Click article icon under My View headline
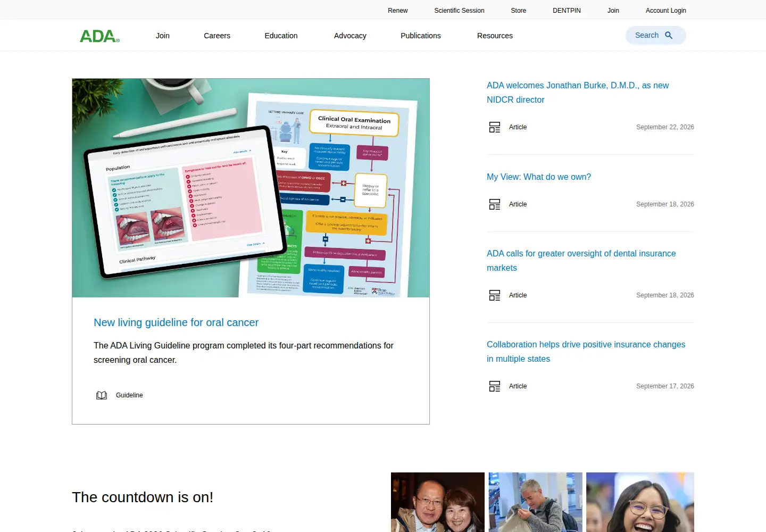The height and width of the screenshot is (532, 766). pos(495,204)
